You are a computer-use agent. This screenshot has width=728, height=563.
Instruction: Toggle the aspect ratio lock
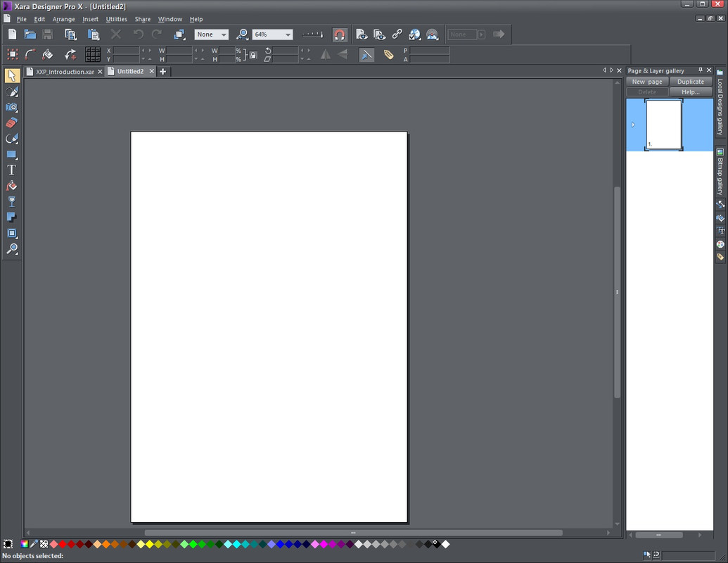253,56
